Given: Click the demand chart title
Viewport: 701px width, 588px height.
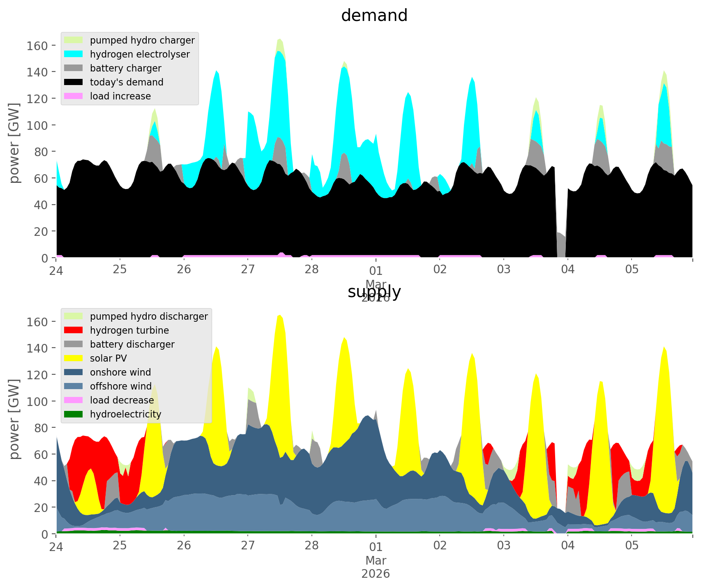Looking at the screenshot, I should [x=374, y=16].
